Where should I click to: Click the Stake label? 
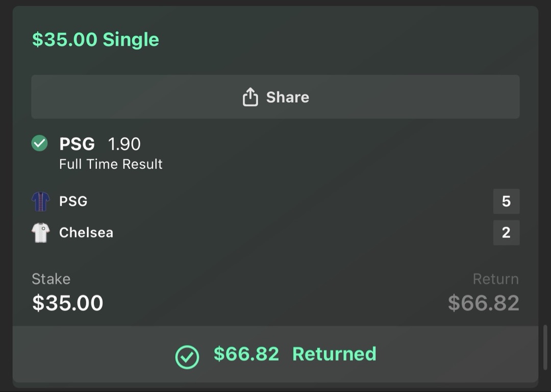point(51,279)
